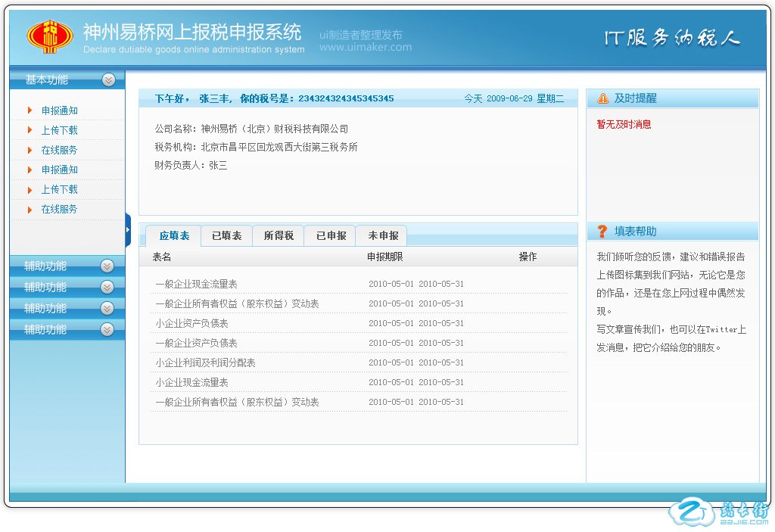Expand the second 辅助功能 section

pos(107,287)
